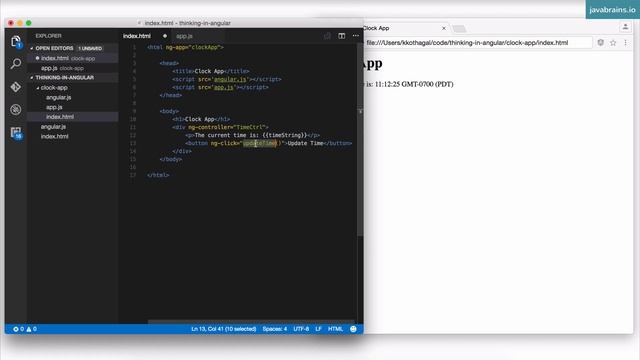640x360 pixels.
Task: Click the ng-app="clockApp" code line
Action: coord(185,47)
